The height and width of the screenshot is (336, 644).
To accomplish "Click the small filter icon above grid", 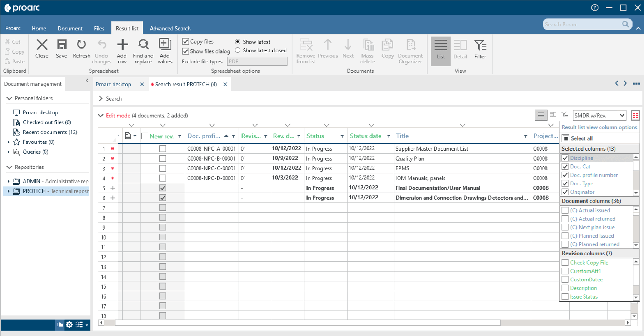I will coord(565,115).
